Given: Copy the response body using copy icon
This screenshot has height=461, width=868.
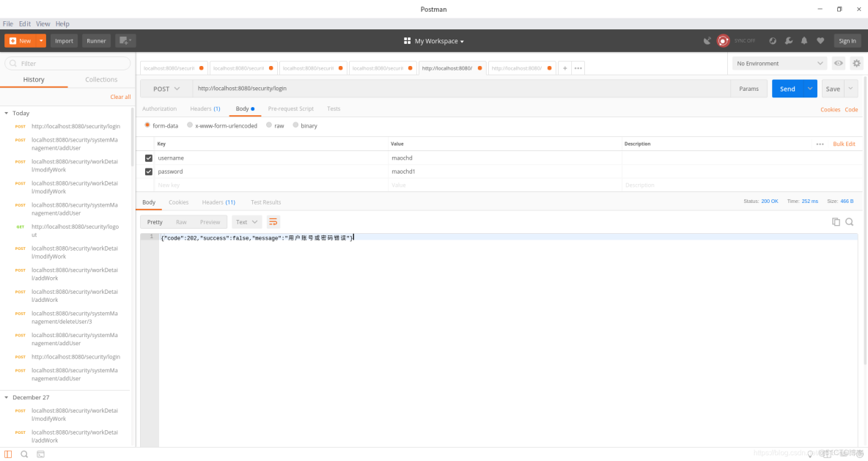Looking at the screenshot, I should (x=836, y=221).
